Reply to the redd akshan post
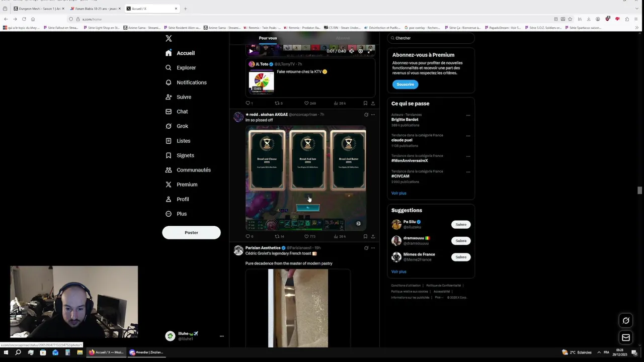The height and width of the screenshot is (362, 644). pos(249,236)
